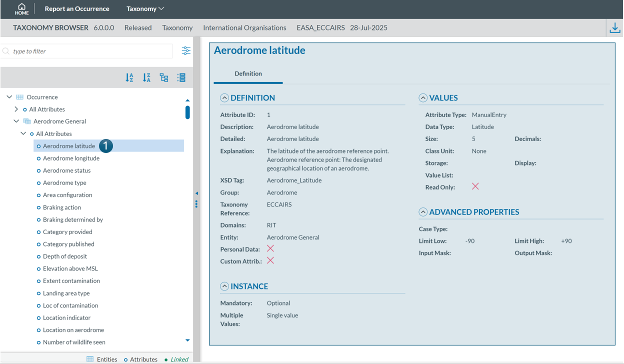Collapse the VALUES section
The image size is (624, 364).
(x=423, y=98)
